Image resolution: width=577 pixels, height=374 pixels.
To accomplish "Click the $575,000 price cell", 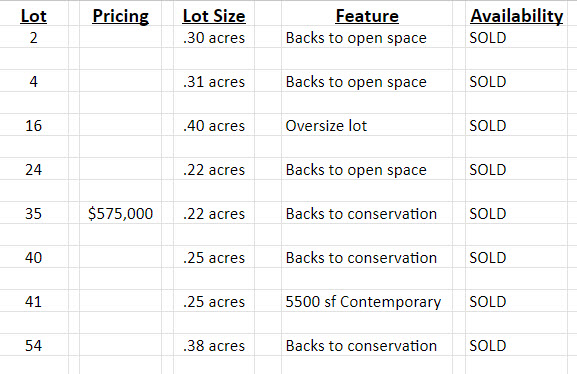I will tap(120, 214).
